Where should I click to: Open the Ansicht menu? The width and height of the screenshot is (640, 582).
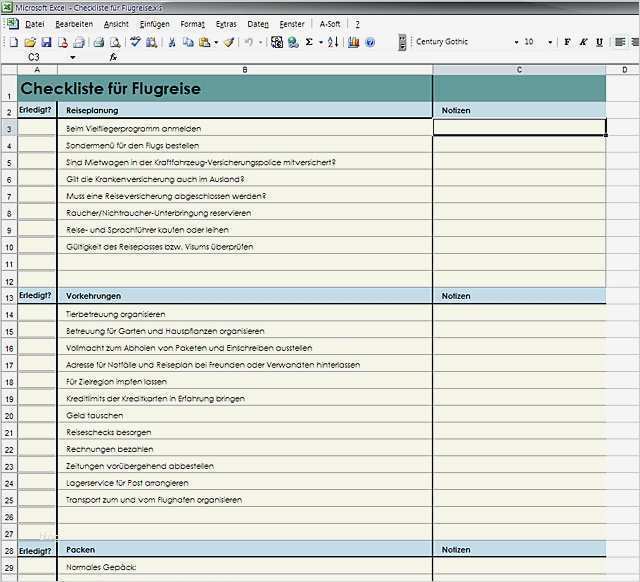(116, 24)
